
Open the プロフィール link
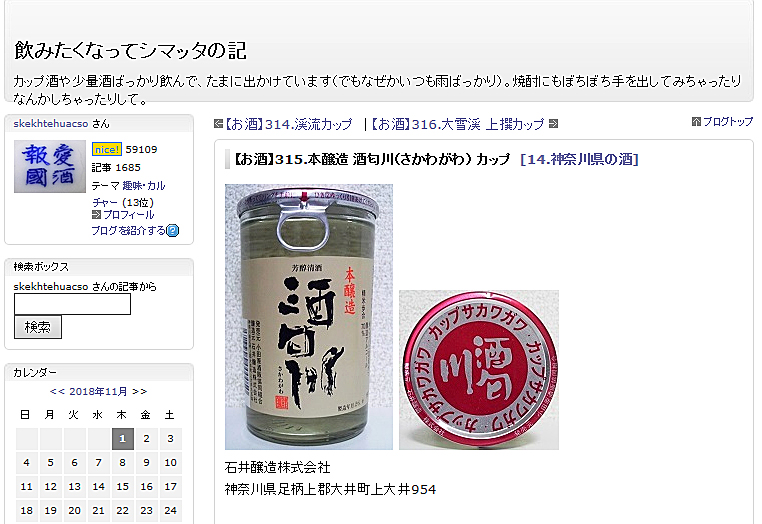[129, 215]
